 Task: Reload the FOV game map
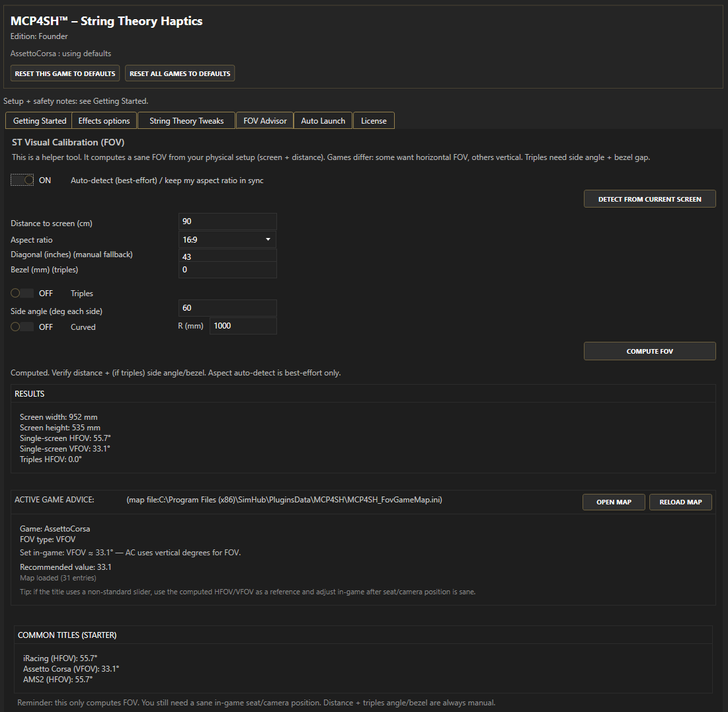point(680,502)
